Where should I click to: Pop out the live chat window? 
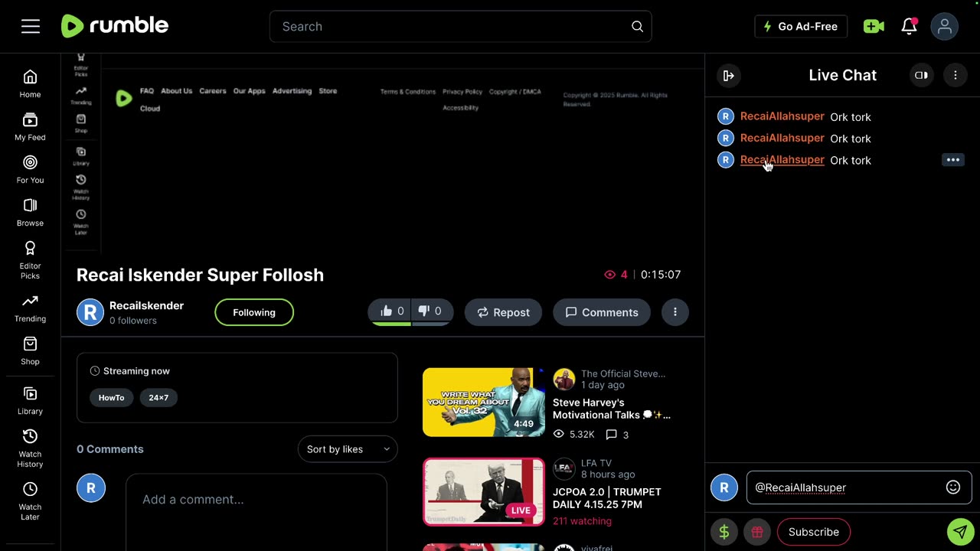[x=921, y=76]
